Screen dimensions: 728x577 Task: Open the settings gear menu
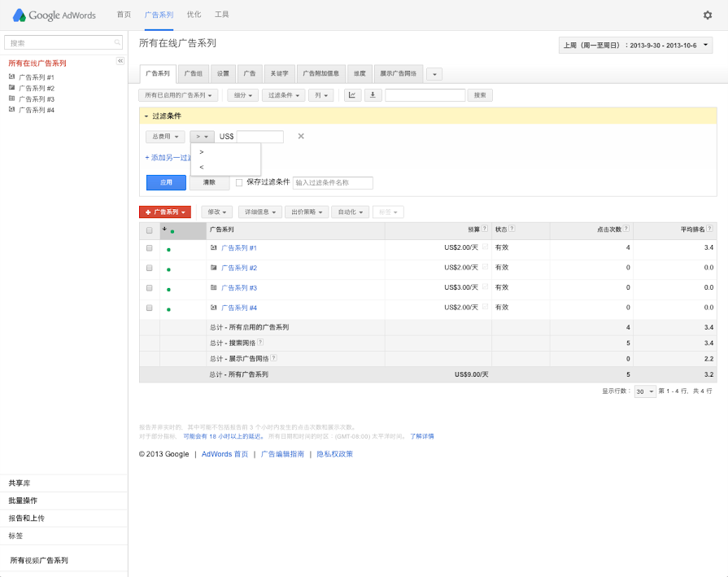tap(707, 15)
